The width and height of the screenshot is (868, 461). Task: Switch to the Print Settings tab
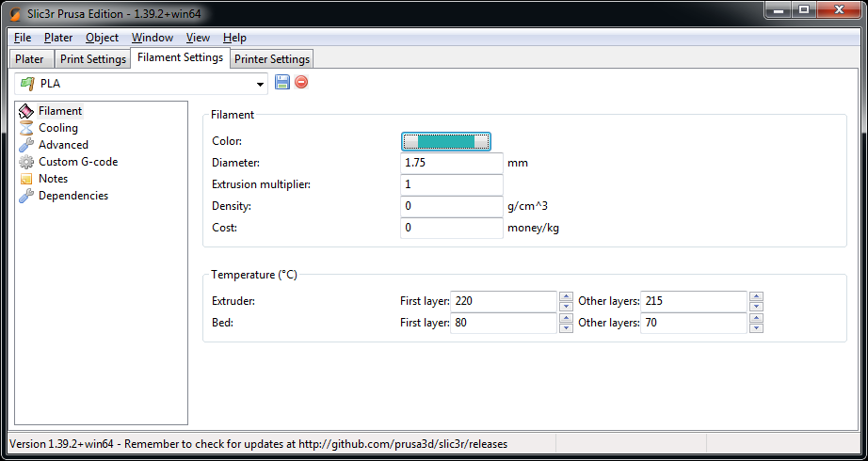93,58
